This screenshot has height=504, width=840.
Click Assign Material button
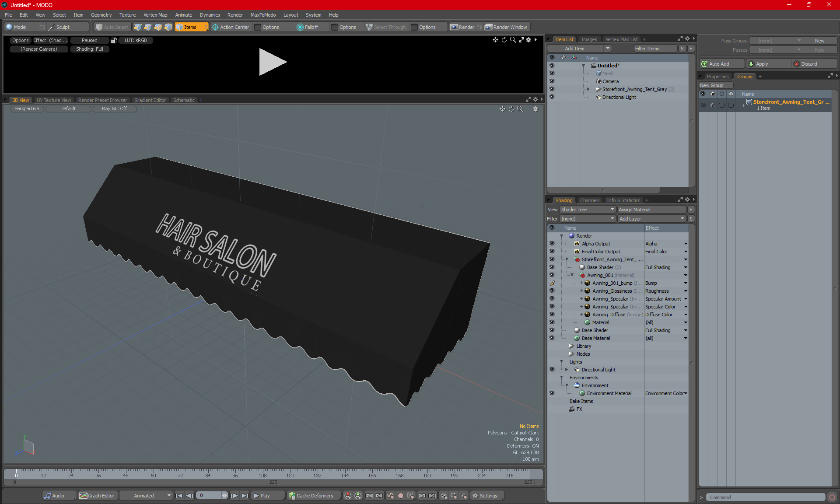(652, 210)
